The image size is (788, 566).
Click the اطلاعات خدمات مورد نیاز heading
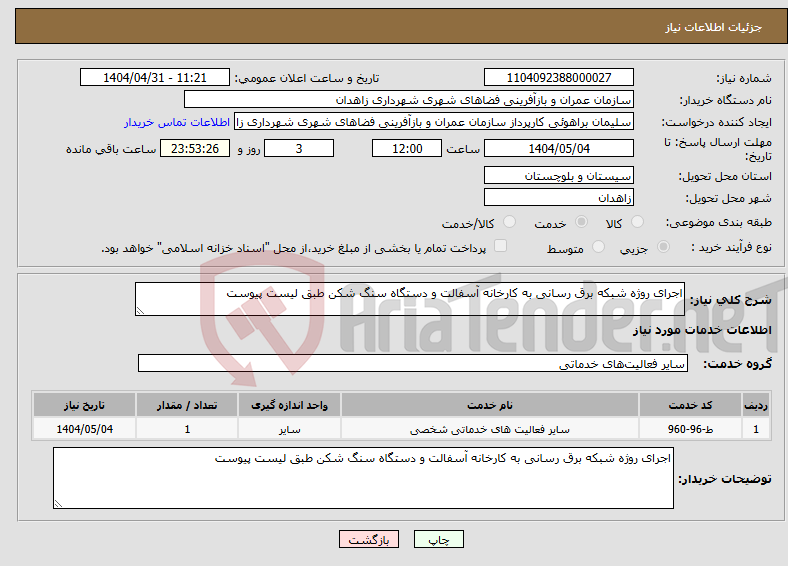[x=702, y=330]
